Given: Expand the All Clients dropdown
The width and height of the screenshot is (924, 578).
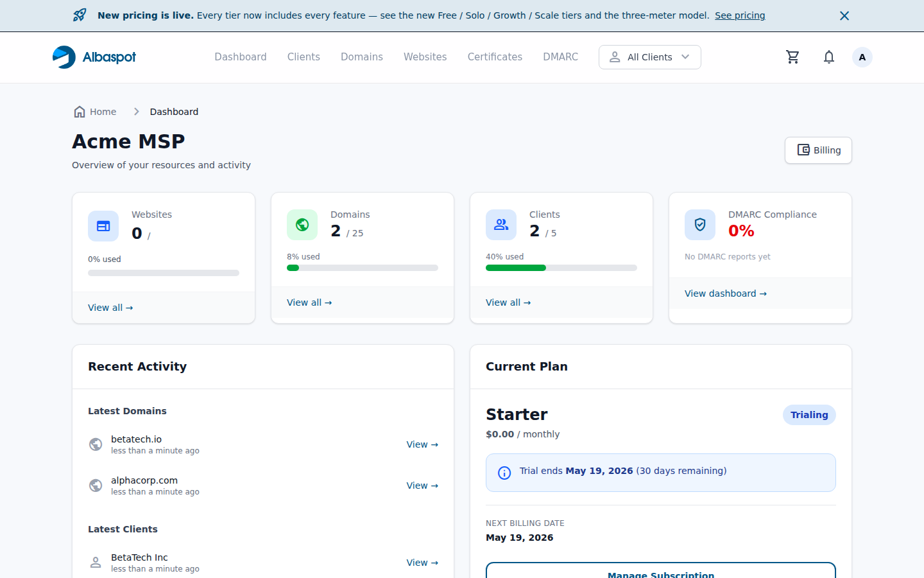Looking at the screenshot, I should coord(650,57).
